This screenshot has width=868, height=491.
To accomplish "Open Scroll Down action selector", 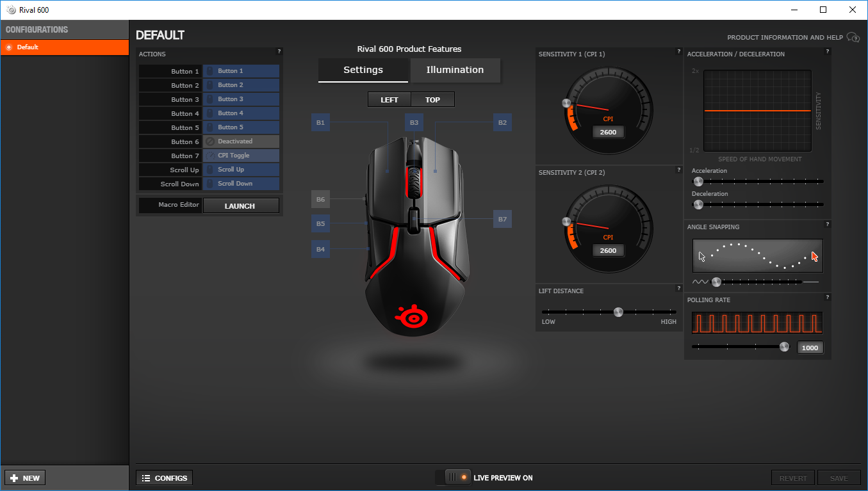I will click(241, 184).
